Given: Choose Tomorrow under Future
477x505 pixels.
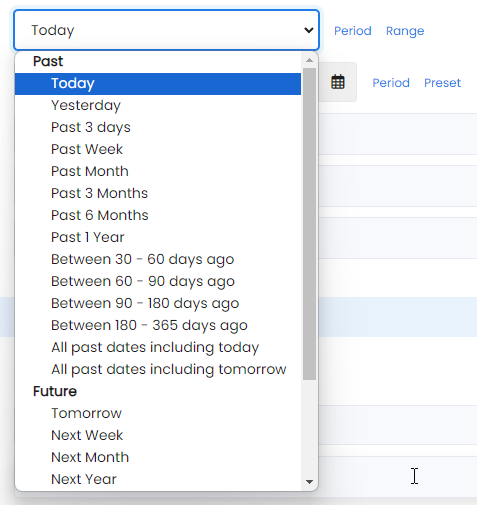Looking at the screenshot, I should (x=158, y=413).
